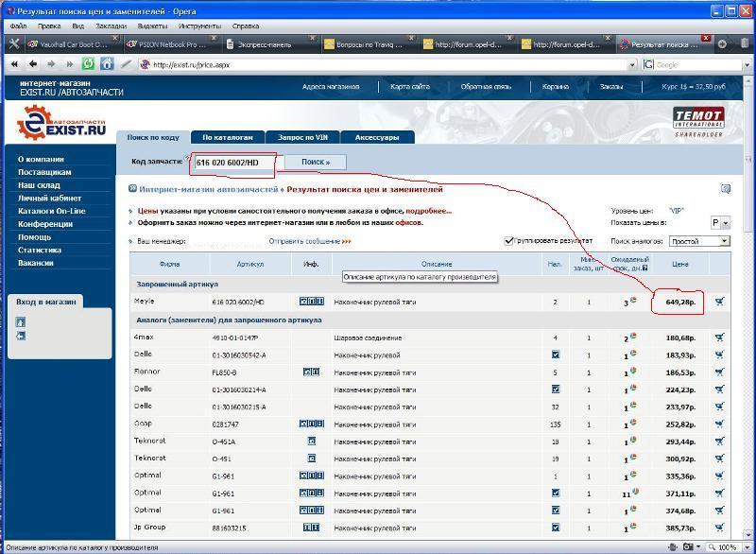Click the print icon at top right of results
Viewport: 756px width, 554px height.
click(725, 189)
